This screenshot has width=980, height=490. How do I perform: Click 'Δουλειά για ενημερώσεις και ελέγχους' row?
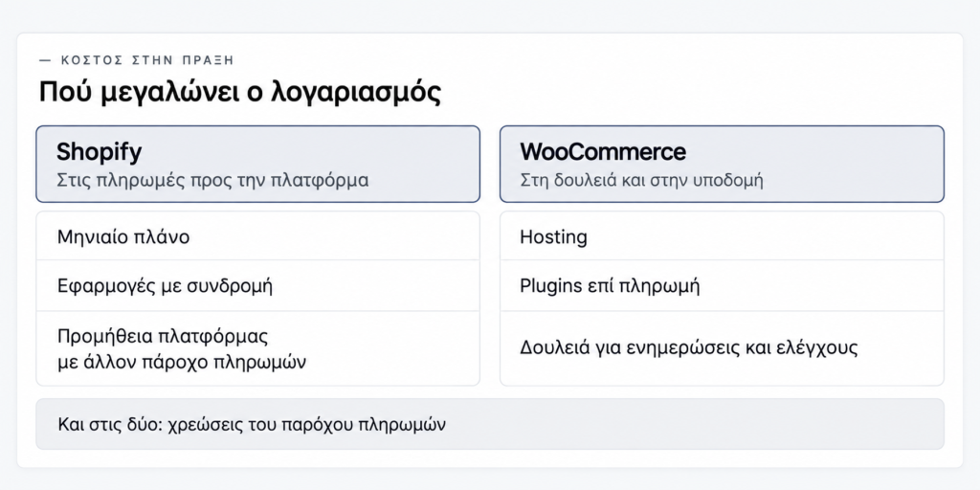pos(722,348)
